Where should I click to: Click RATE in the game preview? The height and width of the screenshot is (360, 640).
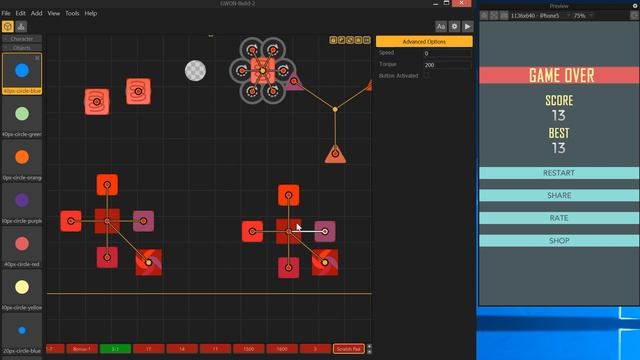point(559,218)
